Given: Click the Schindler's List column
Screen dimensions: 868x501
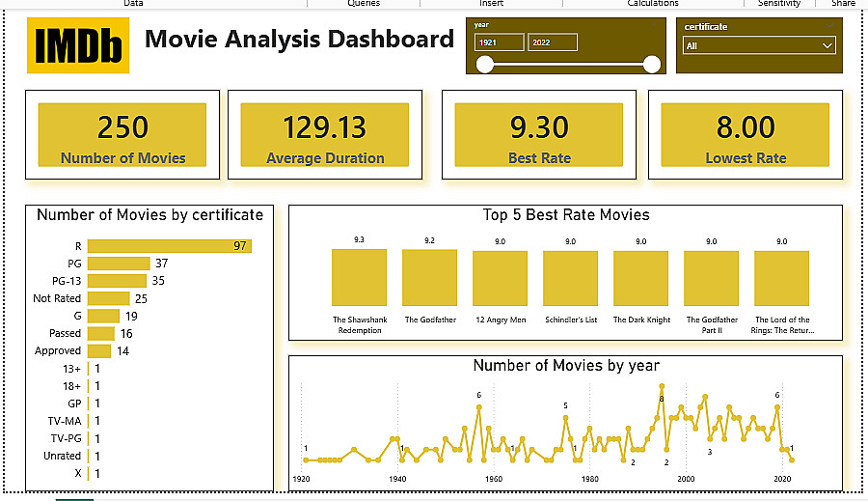Looking at the screenshot, I should click(x=570, y=278).
